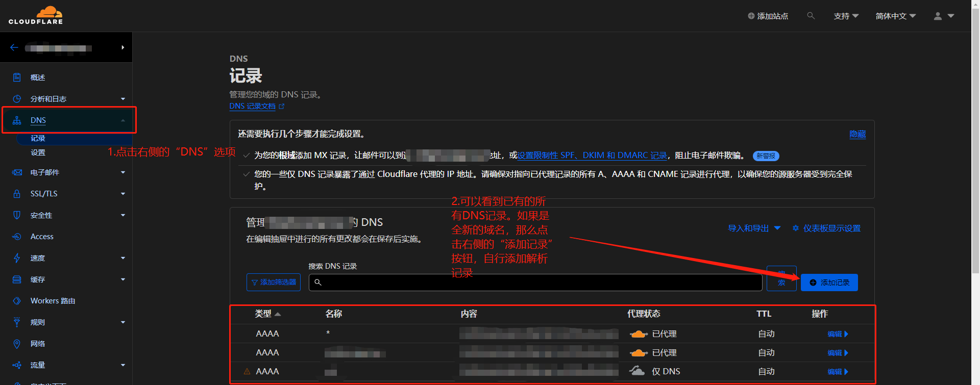
Task: Sort records by 类型 column header
Action: tap(268, 314)
